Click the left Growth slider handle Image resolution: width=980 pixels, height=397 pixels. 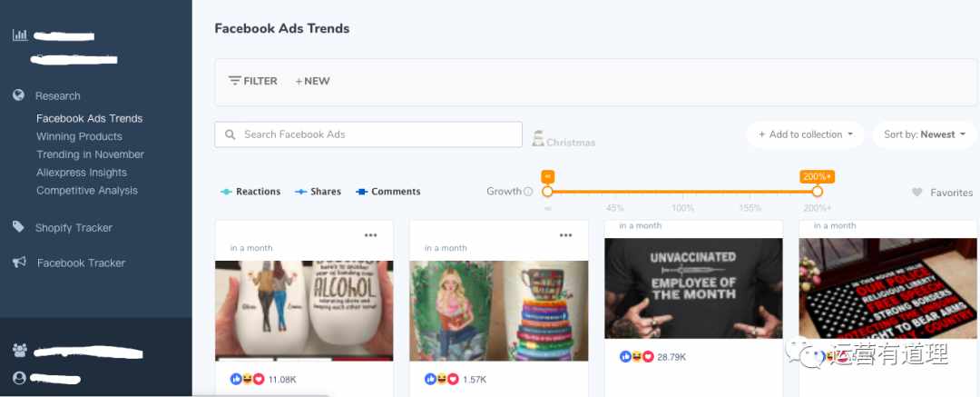click(547, 192)
